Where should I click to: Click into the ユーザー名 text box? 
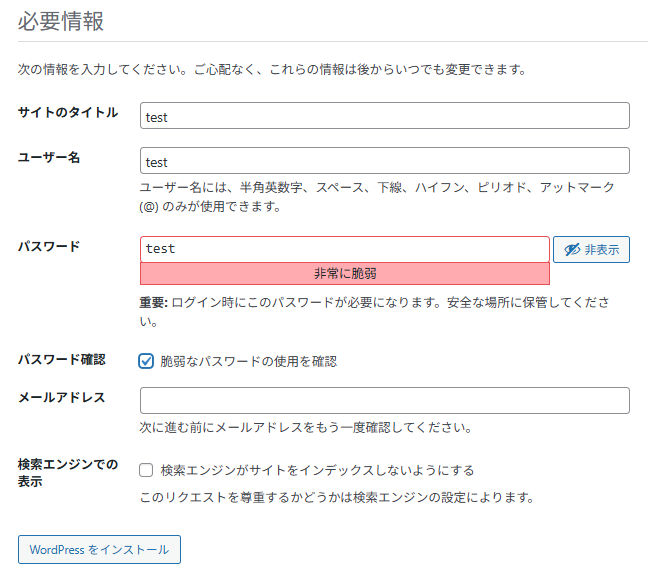click(x=385, y=161)
